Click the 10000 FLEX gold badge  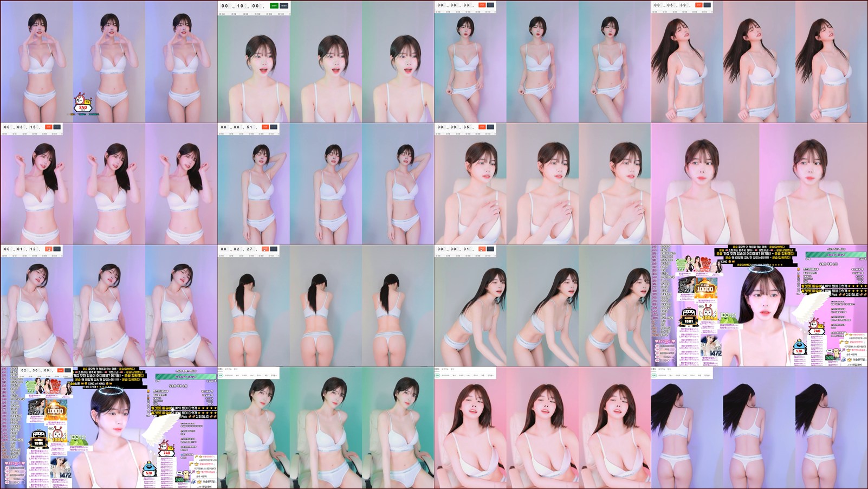point(705,288)
